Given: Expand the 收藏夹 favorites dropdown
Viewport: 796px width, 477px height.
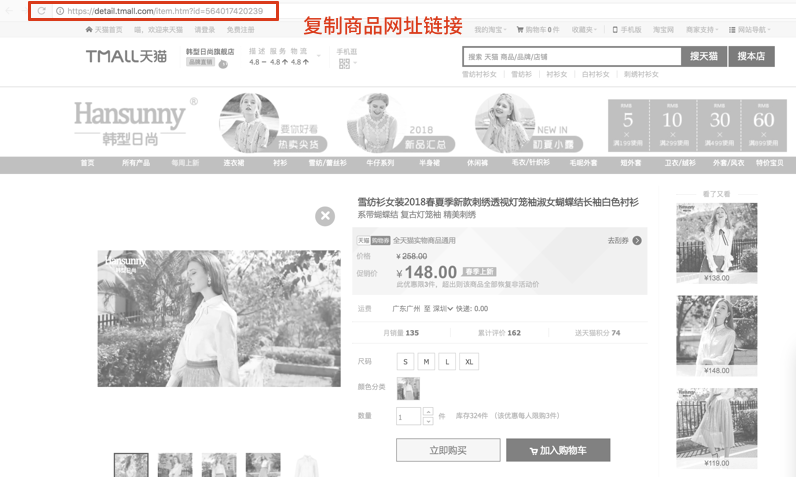Looking at the screenshot, I should coord(584,29).
